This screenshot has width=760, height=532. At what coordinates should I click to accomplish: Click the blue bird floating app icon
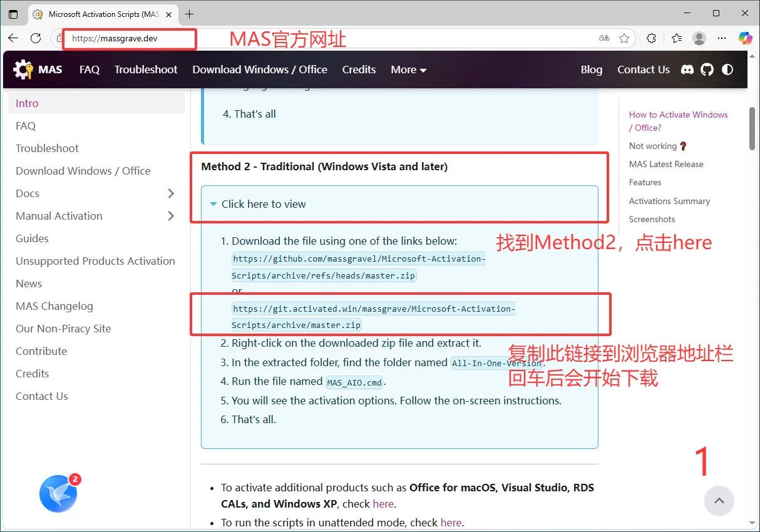click(58, 494)
